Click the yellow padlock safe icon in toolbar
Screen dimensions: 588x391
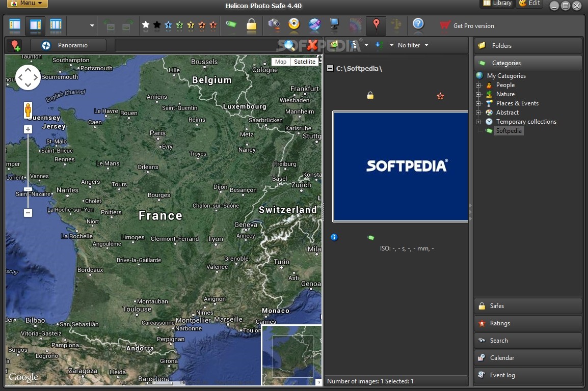click(x=252, y=25)
